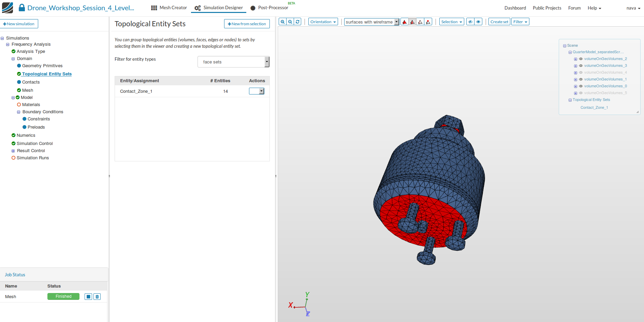Select the wireframe outline pyramid pick-mode icon
The height and width of the screenshot is (322, 644).
point(420,22)
